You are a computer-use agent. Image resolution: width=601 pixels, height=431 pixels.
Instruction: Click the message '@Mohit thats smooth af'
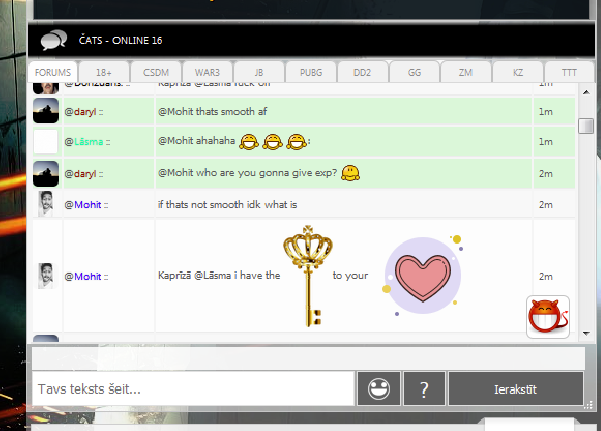(213, 112)
